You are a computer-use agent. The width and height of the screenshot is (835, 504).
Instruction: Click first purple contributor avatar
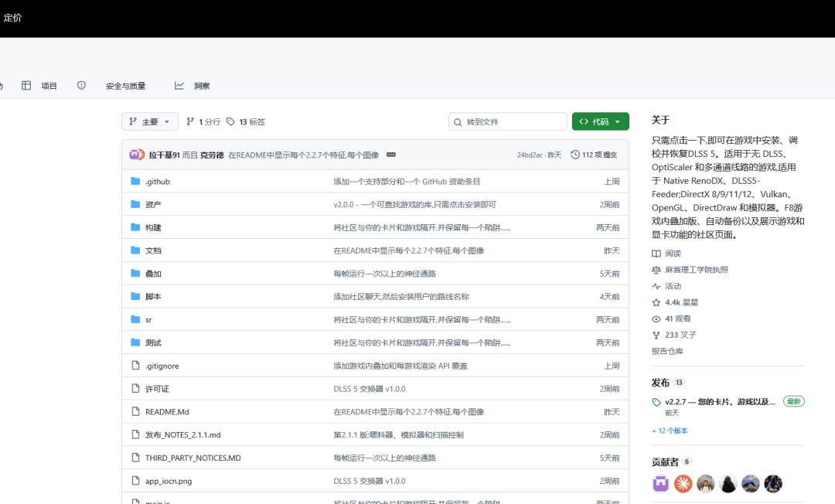coord(661,483)
